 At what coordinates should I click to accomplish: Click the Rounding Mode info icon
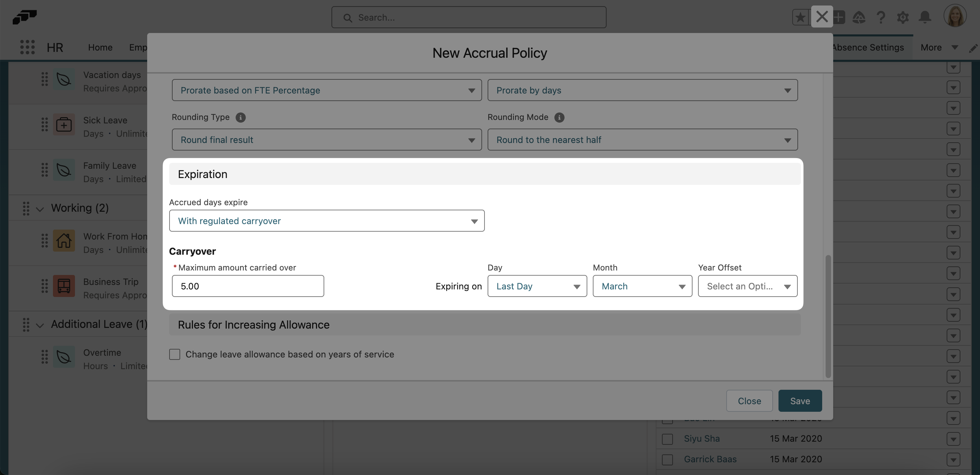(559, 117)
